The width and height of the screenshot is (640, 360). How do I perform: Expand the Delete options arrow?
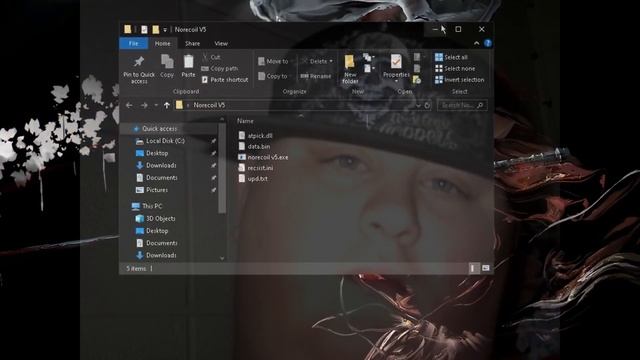[331, 61]
